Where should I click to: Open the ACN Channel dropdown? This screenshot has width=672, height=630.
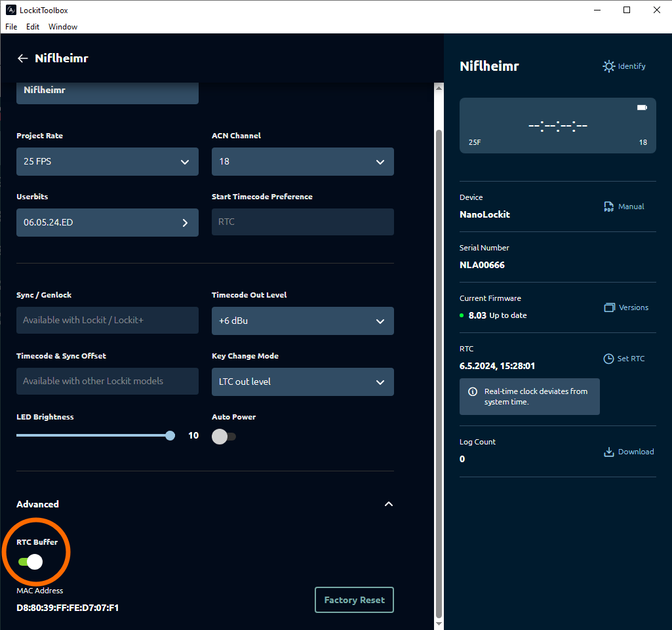[x=303, y=161]
